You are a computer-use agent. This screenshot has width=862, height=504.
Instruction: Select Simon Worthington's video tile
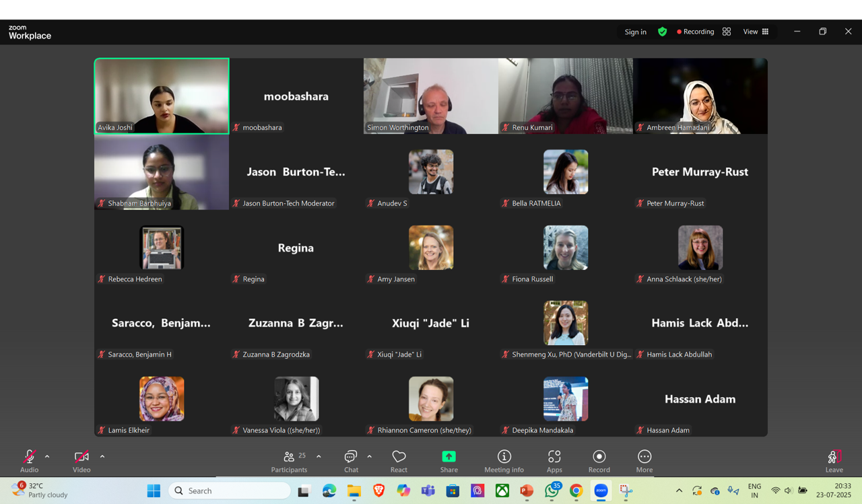click(431, 96)
